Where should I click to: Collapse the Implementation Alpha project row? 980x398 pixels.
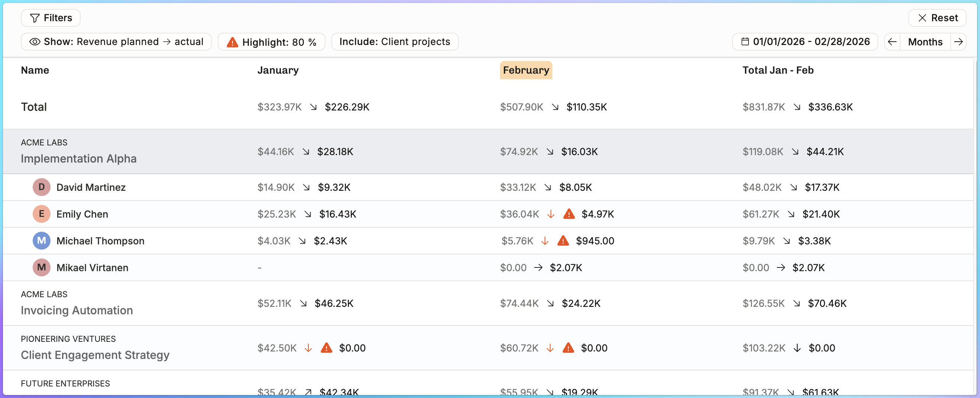pyautogui.click(x=488, y=152)
